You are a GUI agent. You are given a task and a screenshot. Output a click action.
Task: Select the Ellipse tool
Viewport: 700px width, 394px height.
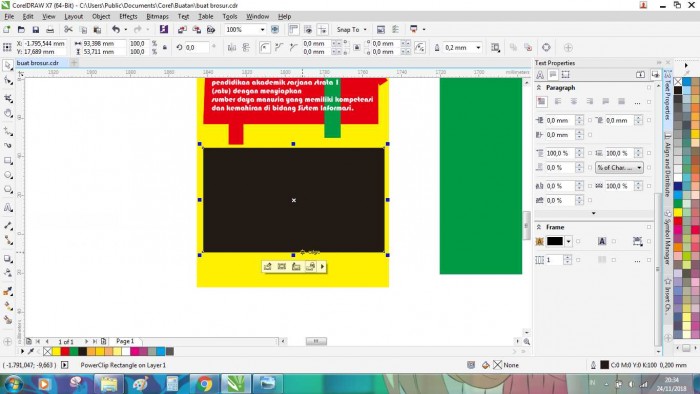click(x=8, y=175)
